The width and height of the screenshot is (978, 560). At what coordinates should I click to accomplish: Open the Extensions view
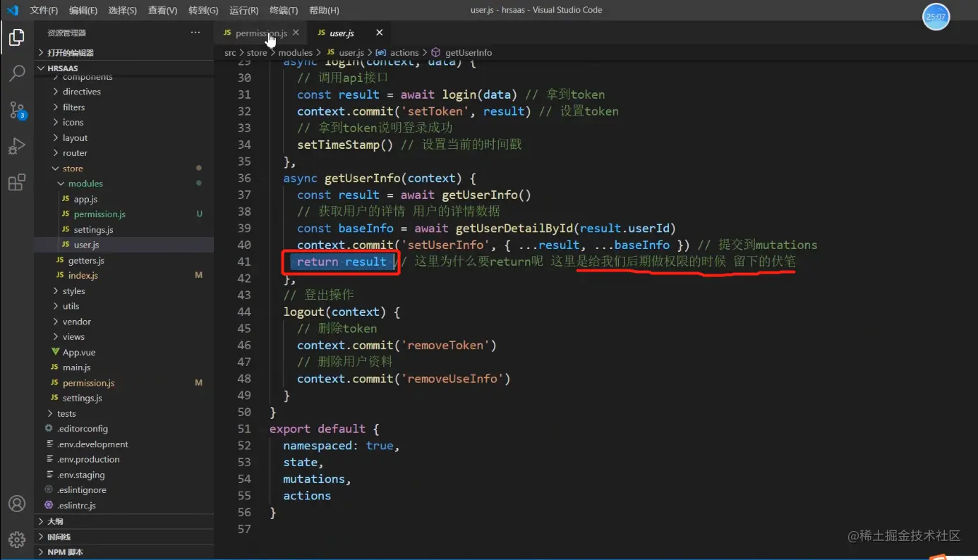pyautogui.click(x=17, y=183)
